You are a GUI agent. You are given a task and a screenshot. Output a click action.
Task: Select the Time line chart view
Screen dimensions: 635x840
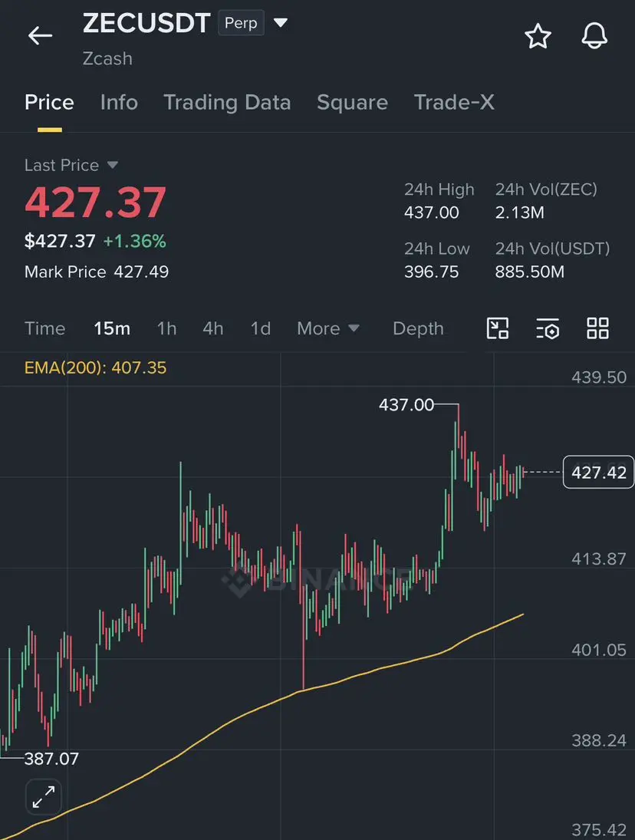(45, 328)
